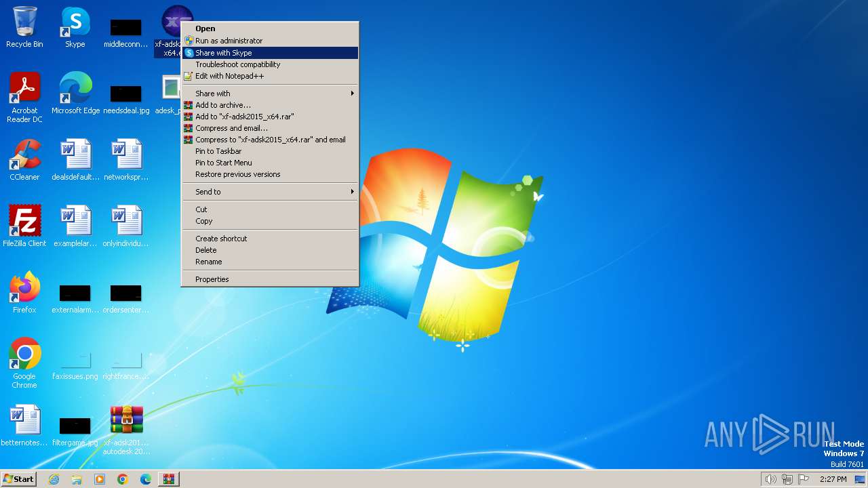Select the ordersenter... desktop file

126,298
